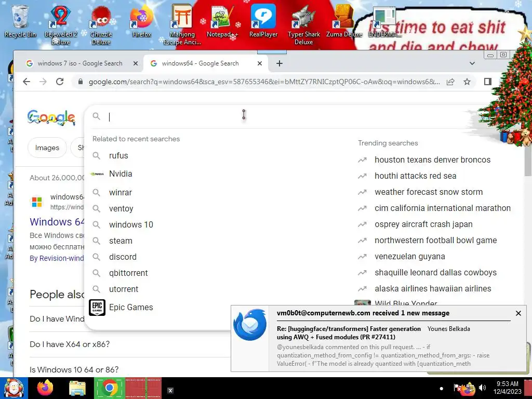Expand Is Windows 10 64 or 86 question
Viewport: 532px width, 399px height.
(x=130, y=369)
